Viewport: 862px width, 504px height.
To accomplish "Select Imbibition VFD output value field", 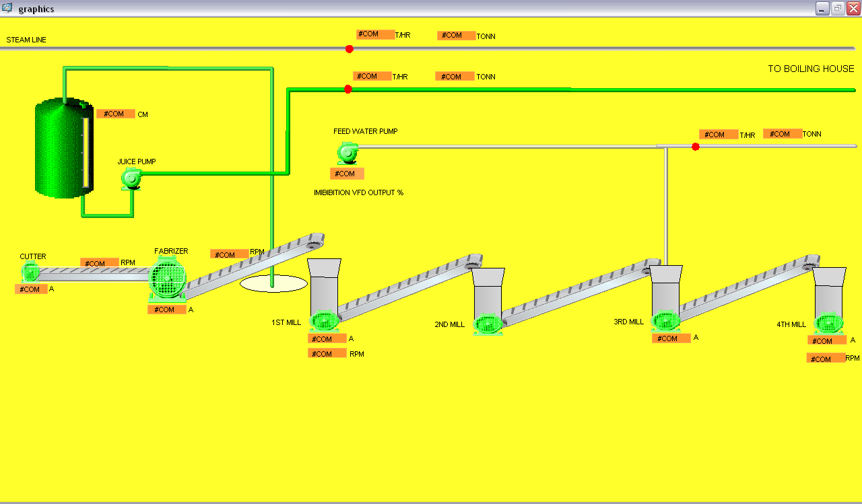I will 347,174.
